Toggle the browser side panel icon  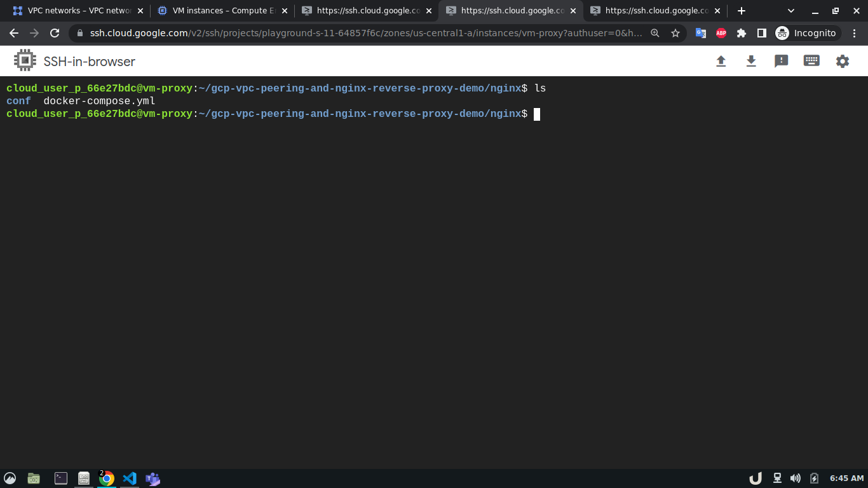[x=762, y=33]
